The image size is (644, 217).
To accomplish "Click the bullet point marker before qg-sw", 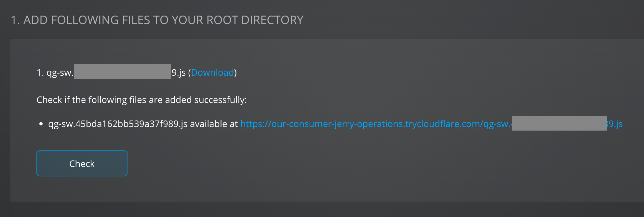I will pyautogui.click(x=41, y=124).
